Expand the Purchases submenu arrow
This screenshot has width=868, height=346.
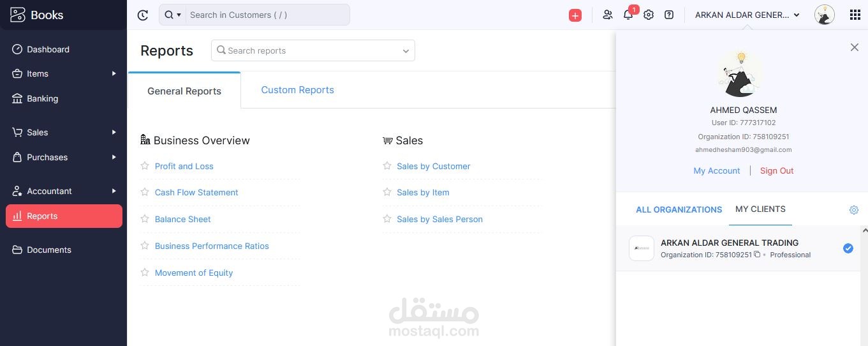(114, 157)
